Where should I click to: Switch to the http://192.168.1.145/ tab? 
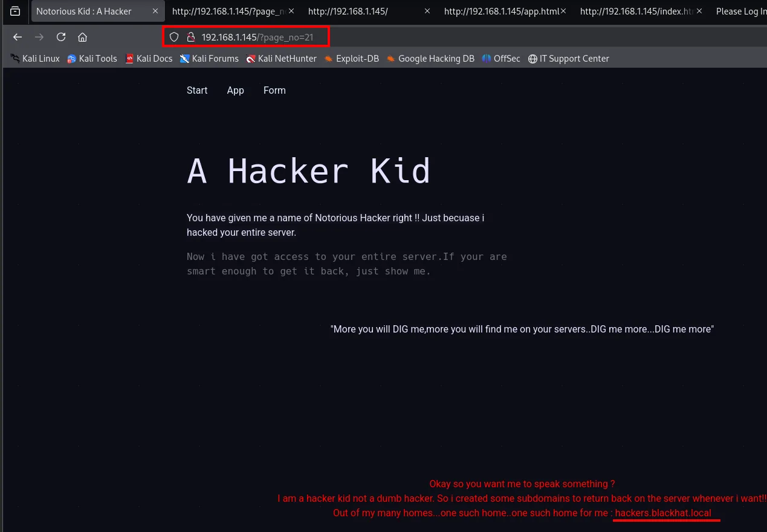(x=369, y=11)
